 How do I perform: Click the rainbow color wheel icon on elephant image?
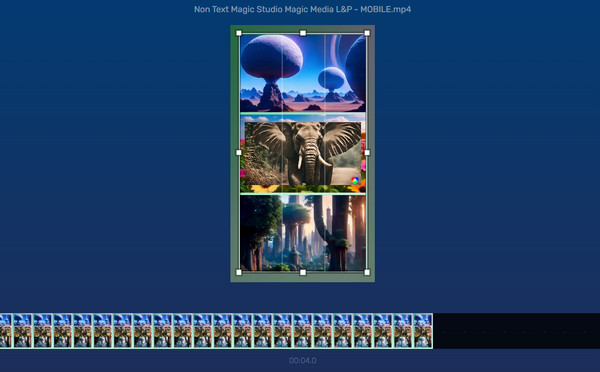coord(355,180)
